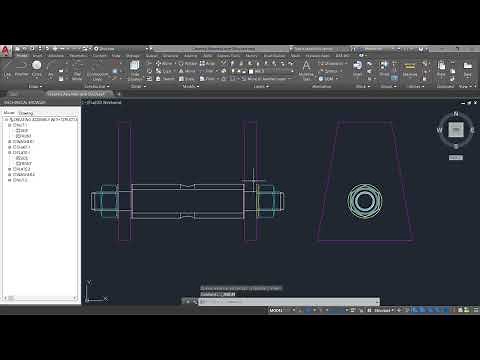480x360 pixels.
Task: Activate the Mirror tool in Modify
Action: [187, 71]
